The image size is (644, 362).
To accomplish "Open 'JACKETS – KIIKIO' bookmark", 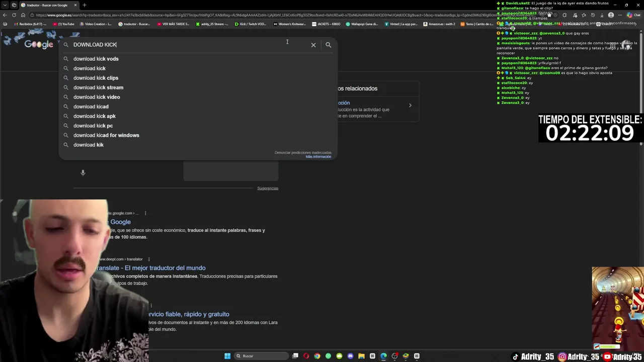I will [x=326, y=24].
